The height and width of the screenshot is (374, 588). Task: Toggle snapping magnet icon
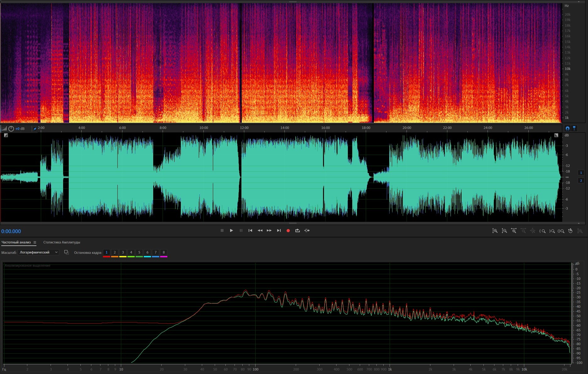click(567, 128)
